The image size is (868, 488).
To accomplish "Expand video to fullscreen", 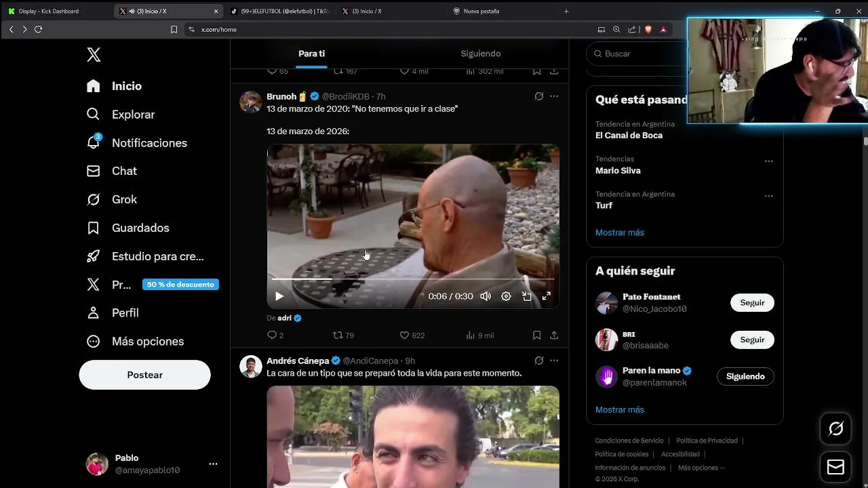I will coord(546,296).
